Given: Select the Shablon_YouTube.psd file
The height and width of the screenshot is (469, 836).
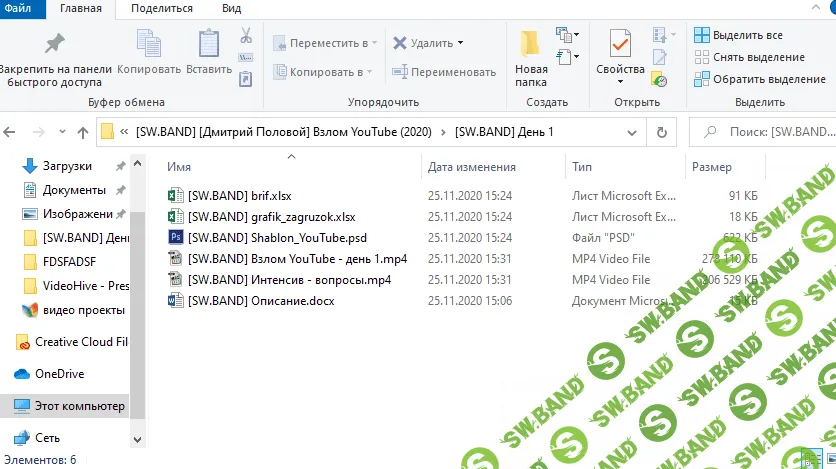Looking at the screenshot, I should [x=277, y=237].
